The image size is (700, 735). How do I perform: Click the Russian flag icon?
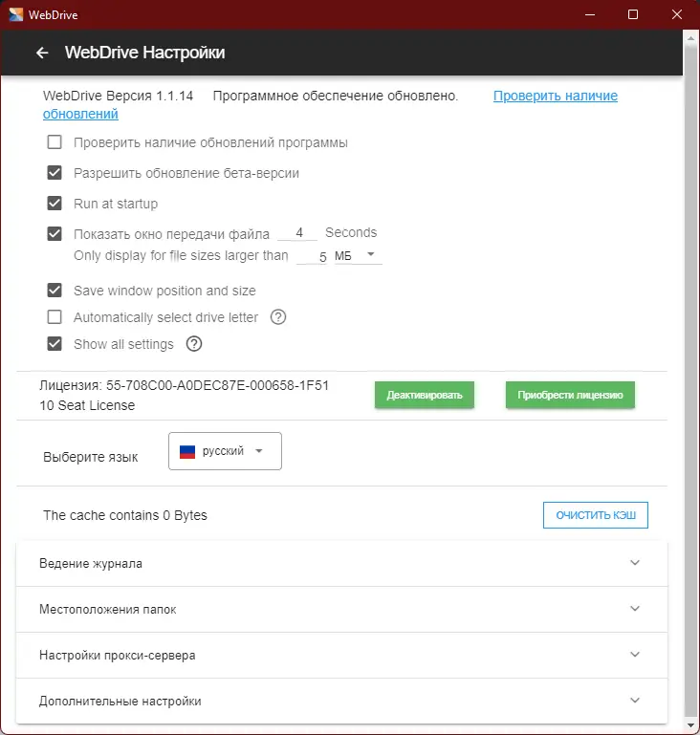point(187,451)
